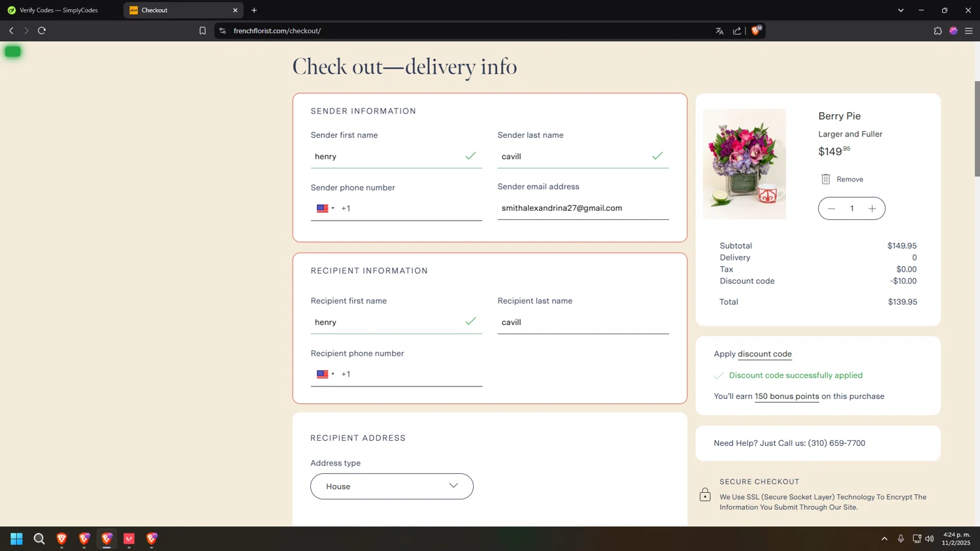
Task: Click the Total $139.95 amount
Action: [902, 302]
